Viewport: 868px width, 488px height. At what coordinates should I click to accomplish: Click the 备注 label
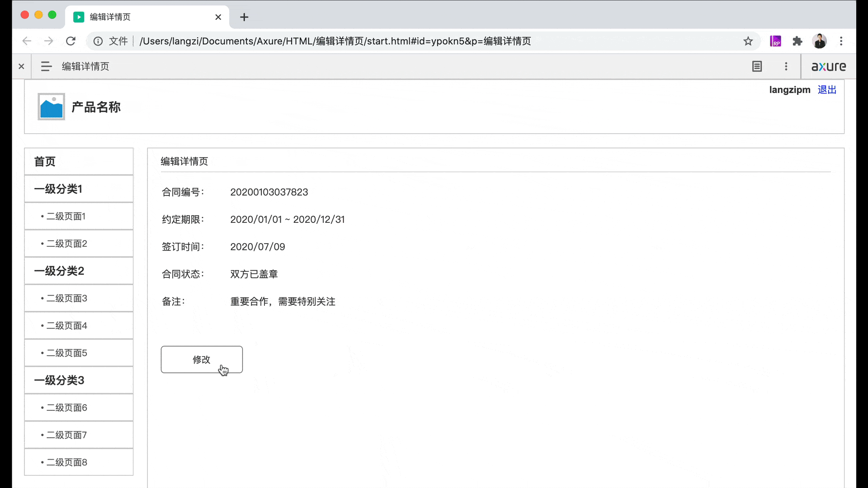[x=174, y=301]
